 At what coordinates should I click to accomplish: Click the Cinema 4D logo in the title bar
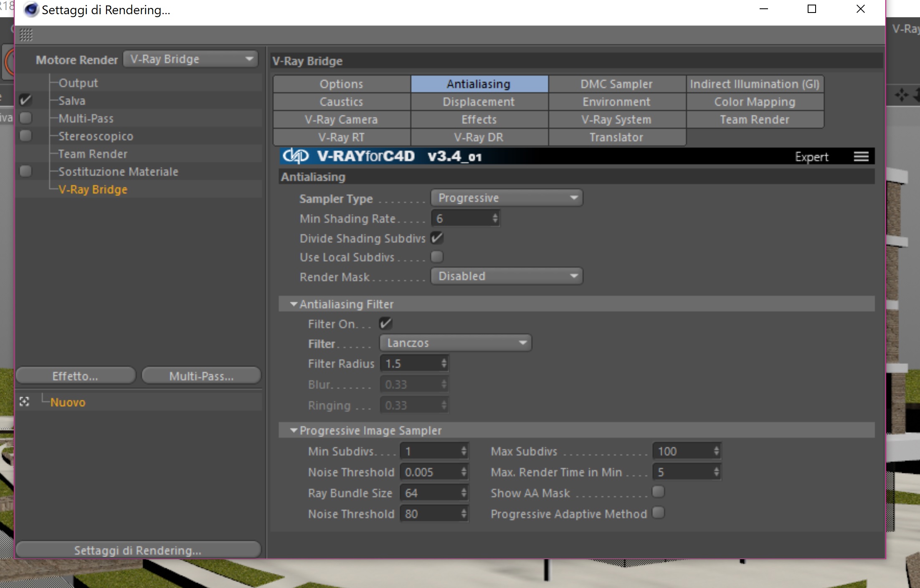[31, 9]
